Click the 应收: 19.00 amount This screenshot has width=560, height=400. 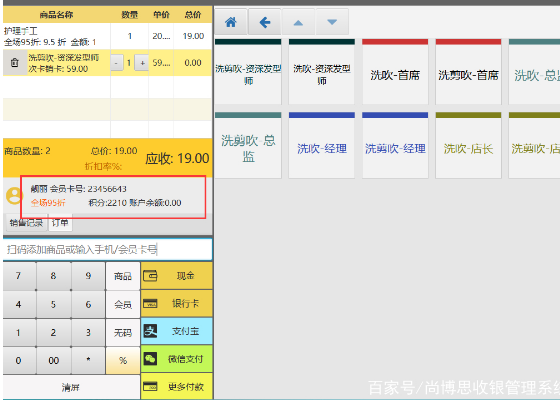177,159
